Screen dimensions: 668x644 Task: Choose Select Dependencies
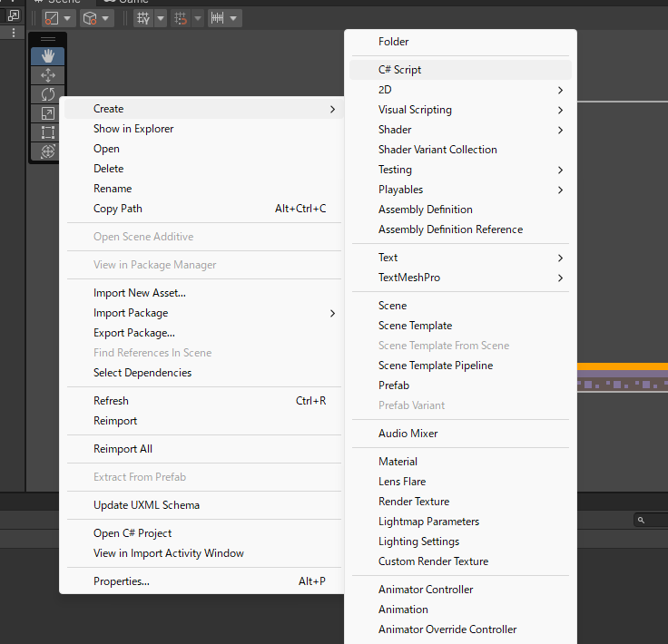click(x=203, y=374)
